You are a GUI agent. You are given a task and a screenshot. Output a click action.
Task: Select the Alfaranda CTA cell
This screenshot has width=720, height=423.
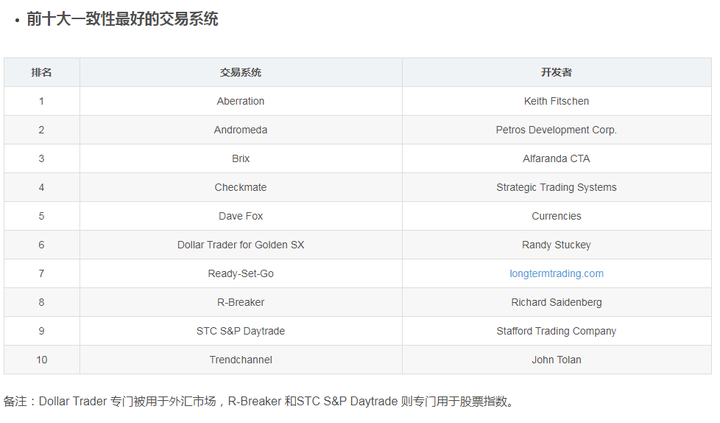point(557,159)
